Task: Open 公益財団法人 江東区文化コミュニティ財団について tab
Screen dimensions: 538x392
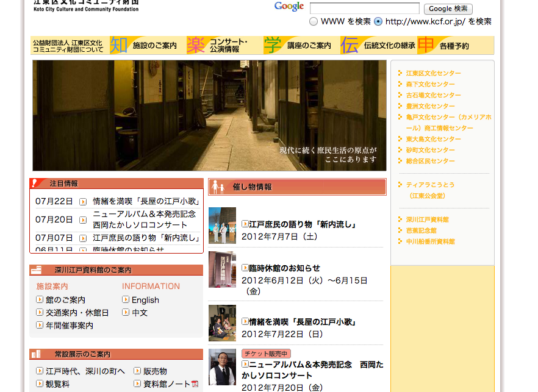Action: click(70, 46)
